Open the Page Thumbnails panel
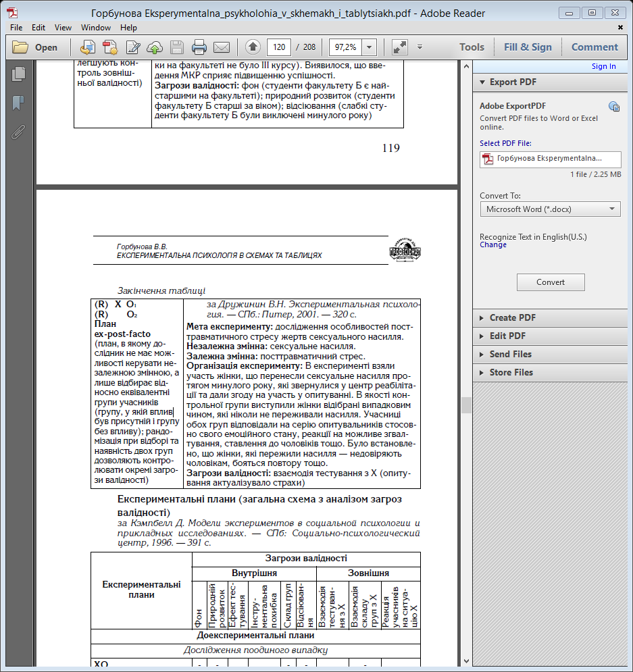This screenshot has height=672, width=633. click(x=18, y=74)
